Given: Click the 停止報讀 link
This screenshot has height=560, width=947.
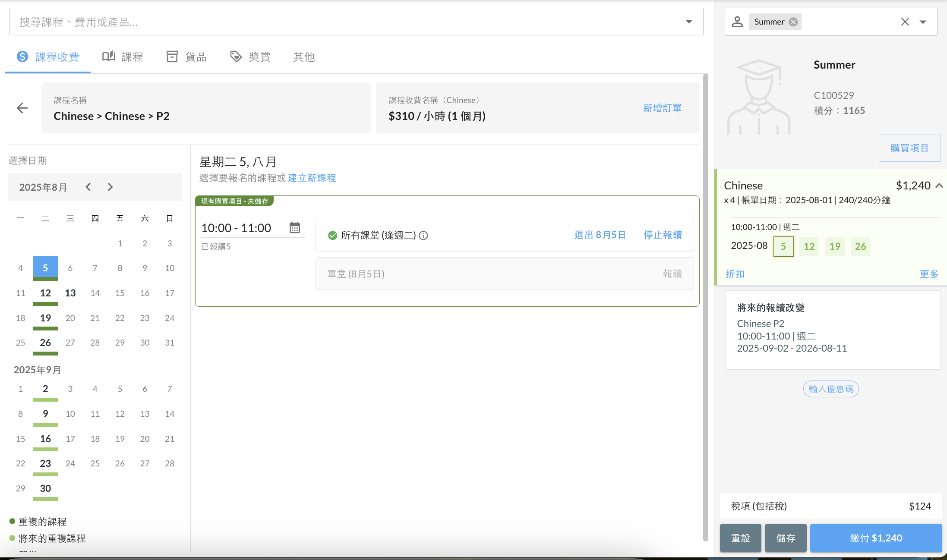Looking at the screenshot, I should (663, 235).
